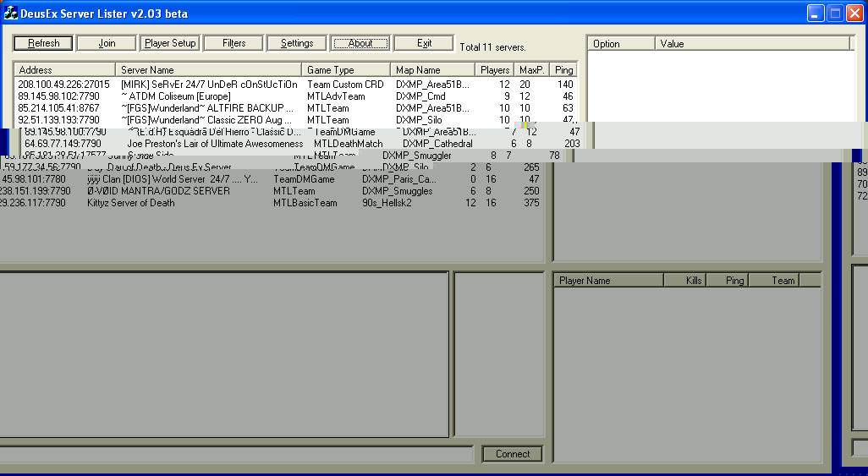Image resolution: width=868 pixels, height=476 pixels.
Task: Click the DXMP_Paris_Ca... map cell
Action: (x=399, y=179)
